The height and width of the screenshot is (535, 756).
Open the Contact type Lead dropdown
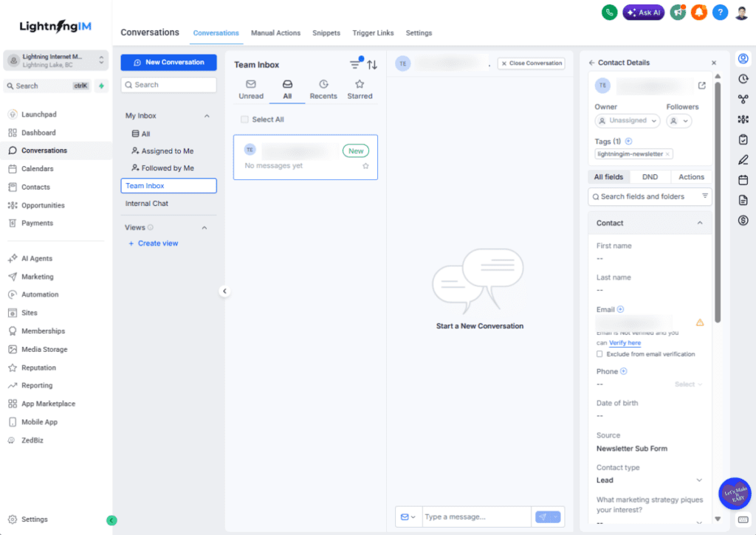(649, 480)
